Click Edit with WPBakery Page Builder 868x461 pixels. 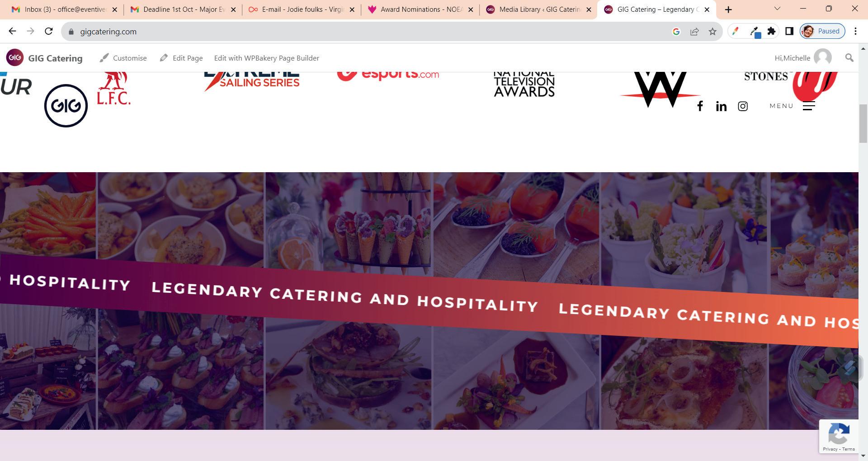tap(266, 58)
